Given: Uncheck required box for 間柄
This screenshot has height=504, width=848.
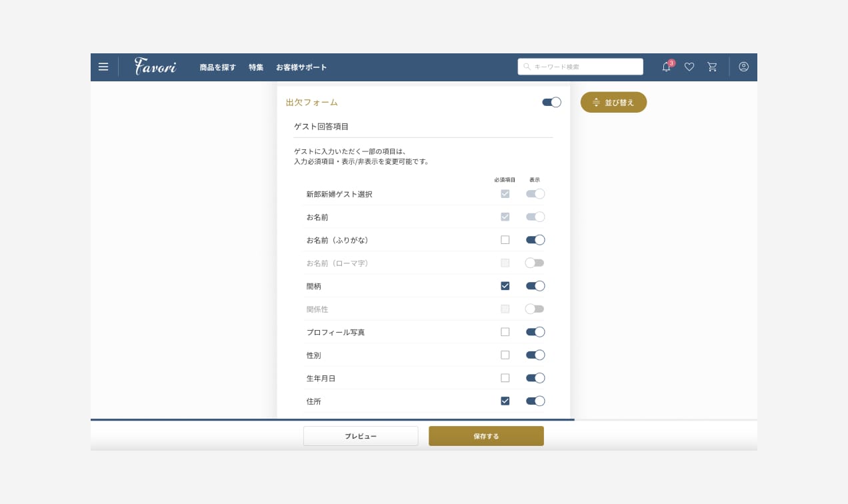Looking at the screenshot, I should click(505, 286).
